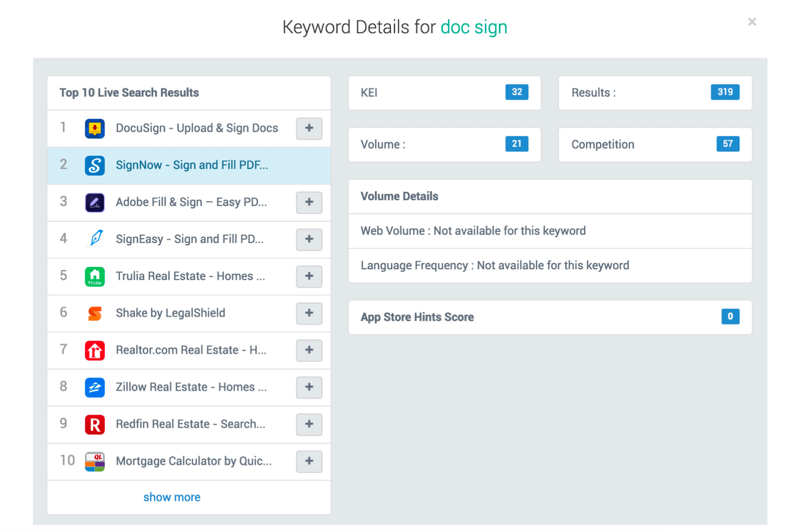Click the Shake by LegalShield title
The width and height of the screenshot is (800, 532).
click(170, 313)
